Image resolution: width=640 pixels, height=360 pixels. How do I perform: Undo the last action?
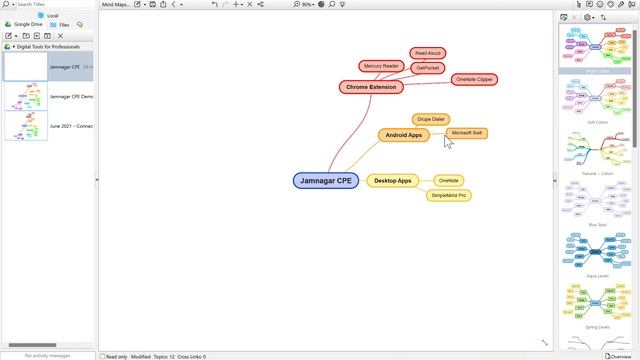[x=215, y=4]
